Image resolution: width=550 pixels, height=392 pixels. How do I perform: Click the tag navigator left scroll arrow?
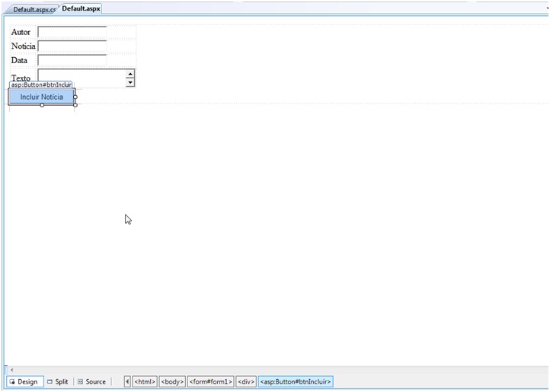[x=127, y=381]
